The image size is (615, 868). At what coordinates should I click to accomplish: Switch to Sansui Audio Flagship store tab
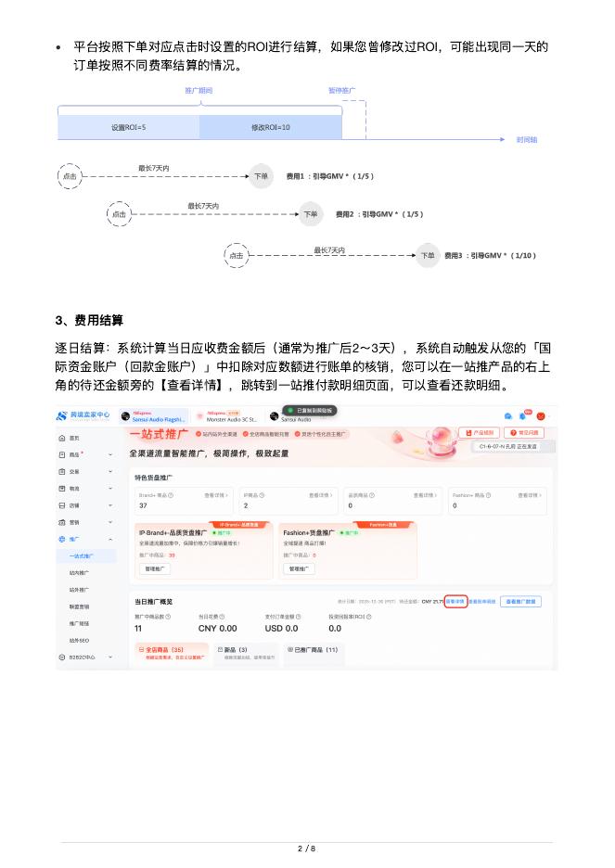pos(154,416)
